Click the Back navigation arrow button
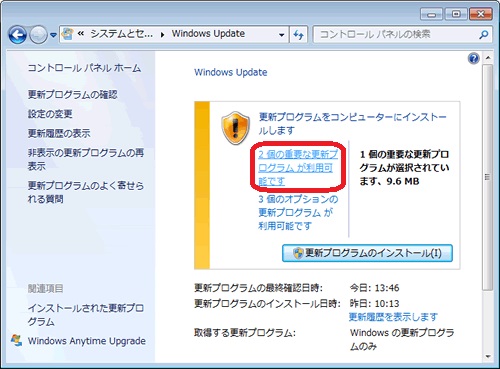Viewport: 500px width, 369px height. (17, 35)
